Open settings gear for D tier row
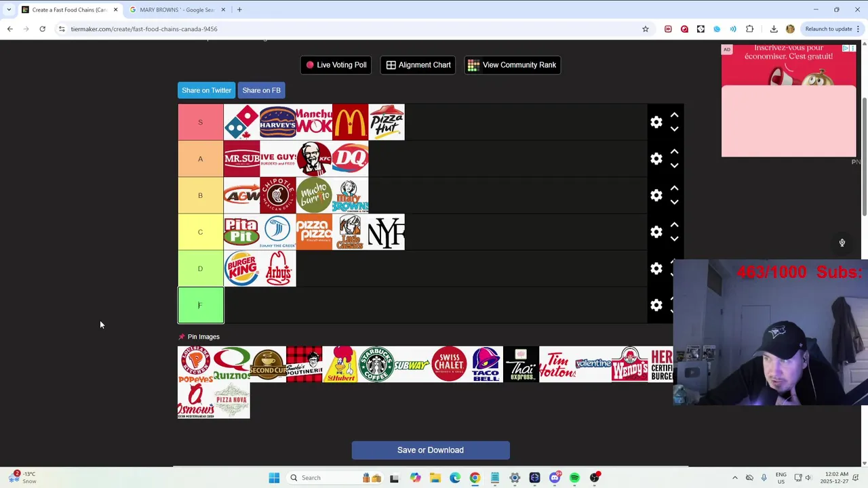This screenshot has height=488, width=868. coord(656,268)
